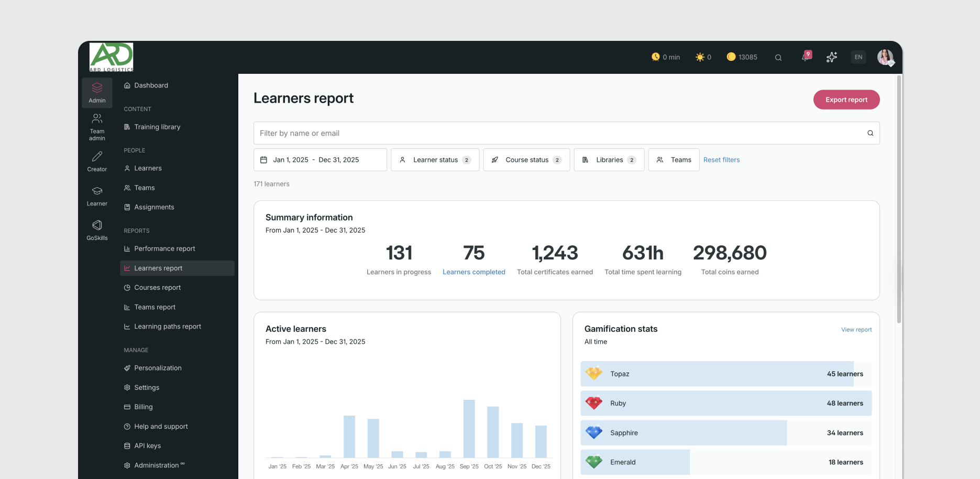
Task: Switch to Learner view icon
Action: pos(97,196)
